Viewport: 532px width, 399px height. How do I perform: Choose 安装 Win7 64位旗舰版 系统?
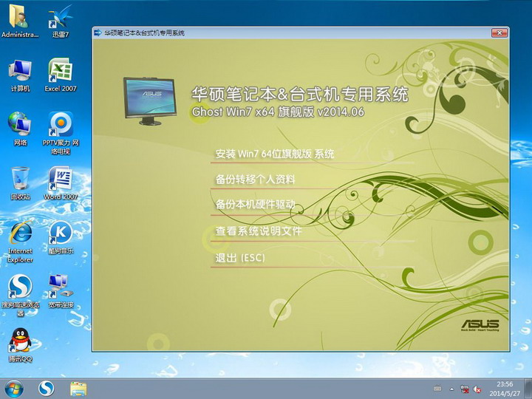274,154
